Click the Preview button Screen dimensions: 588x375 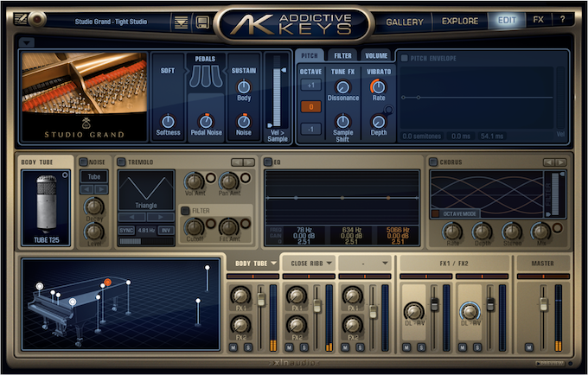[550, 363]
